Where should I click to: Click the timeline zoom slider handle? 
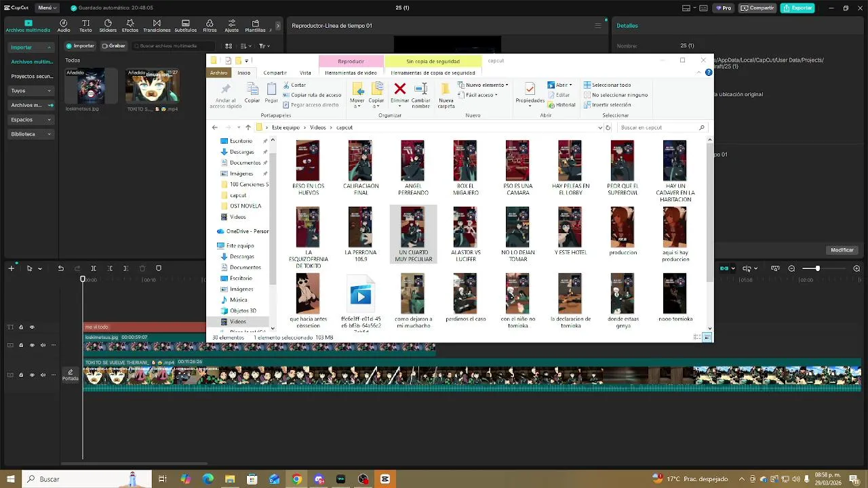[x=817, y=268]
